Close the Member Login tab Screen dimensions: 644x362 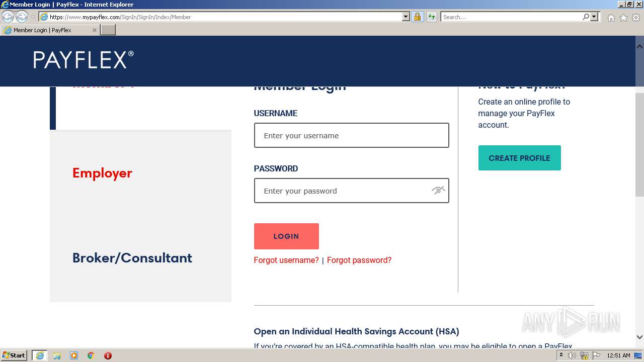[94, 30]
